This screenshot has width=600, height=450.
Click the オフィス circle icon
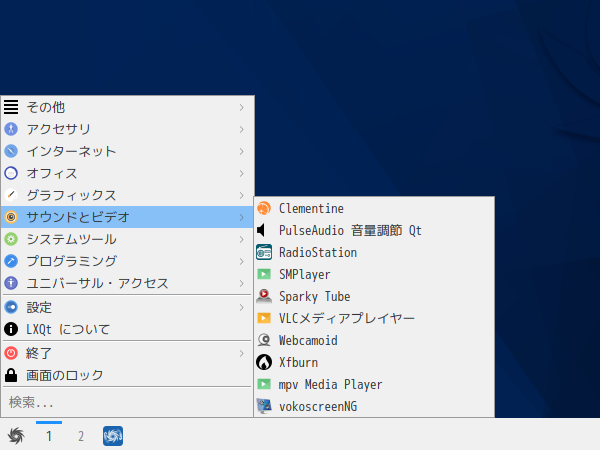11,173
